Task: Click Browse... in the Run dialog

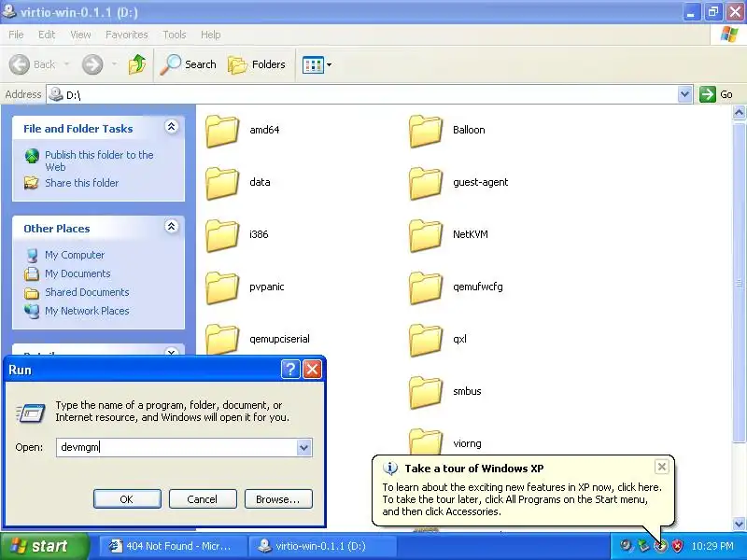Action: coord(278,499)
